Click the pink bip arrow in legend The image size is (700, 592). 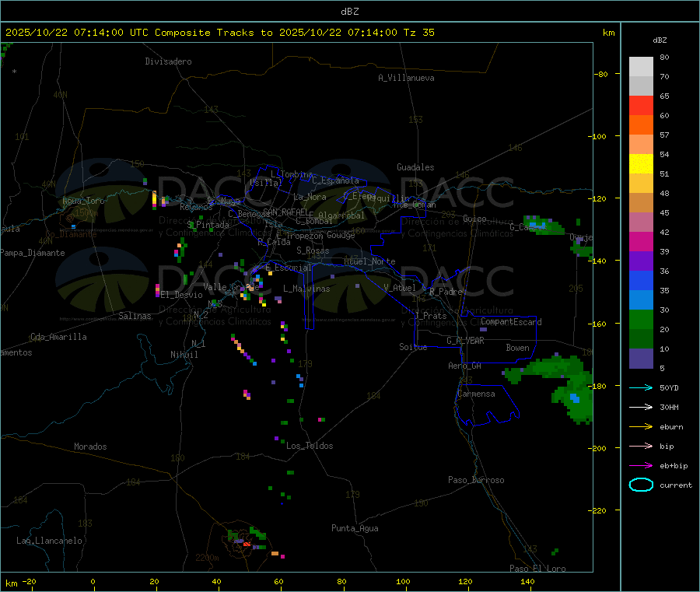[641, 446]
